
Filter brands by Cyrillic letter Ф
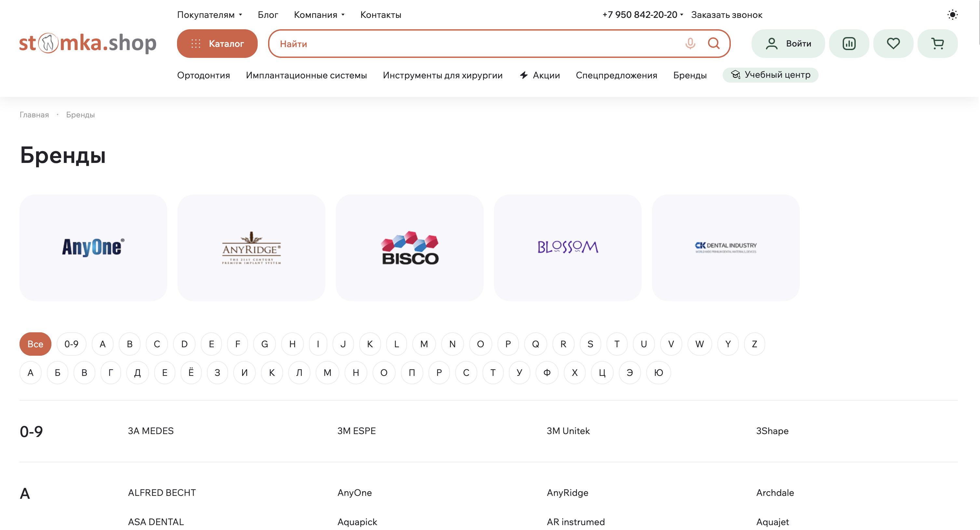[x=547, y=372]
